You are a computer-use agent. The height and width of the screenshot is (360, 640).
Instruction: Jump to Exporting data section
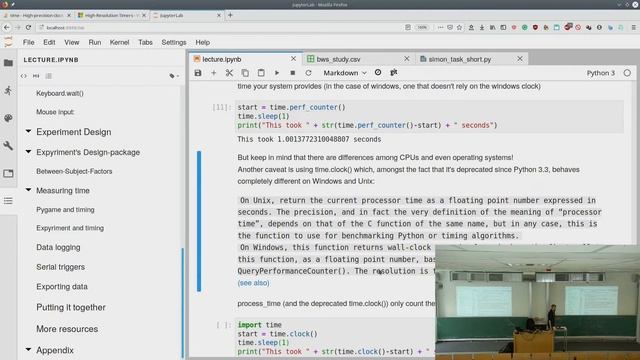coord(62,287)
